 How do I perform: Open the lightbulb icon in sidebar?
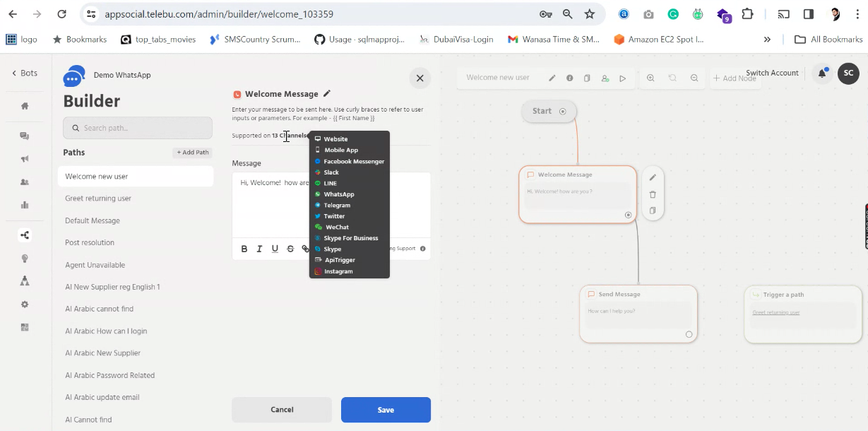(x=25, y=259)
